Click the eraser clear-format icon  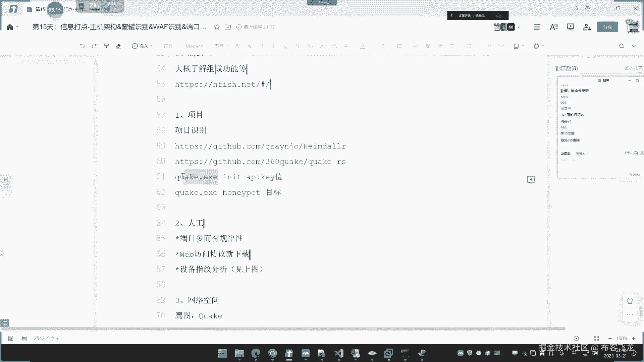(118, 46)
